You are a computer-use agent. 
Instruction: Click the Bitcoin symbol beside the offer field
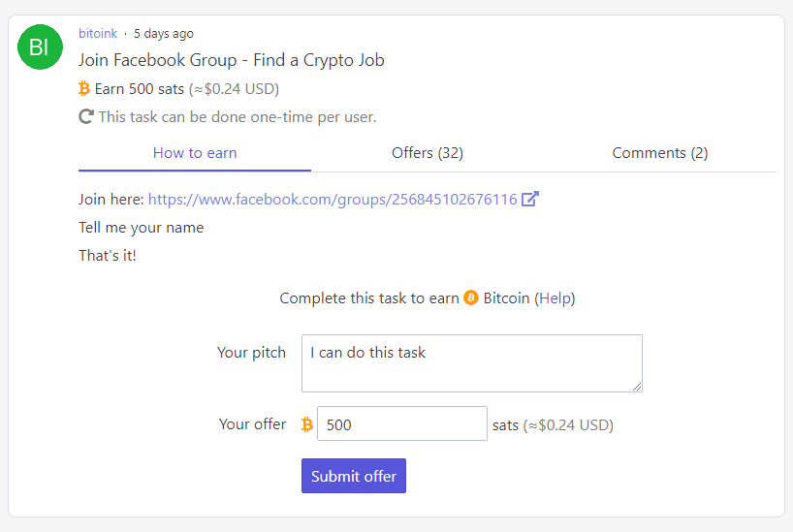pyautogui.click(x=306, y=424)
